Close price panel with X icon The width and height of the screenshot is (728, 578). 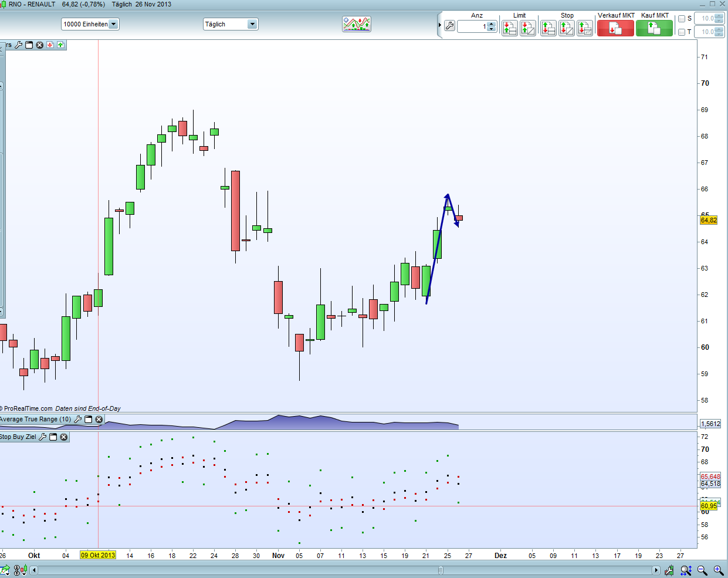point(40,45)
